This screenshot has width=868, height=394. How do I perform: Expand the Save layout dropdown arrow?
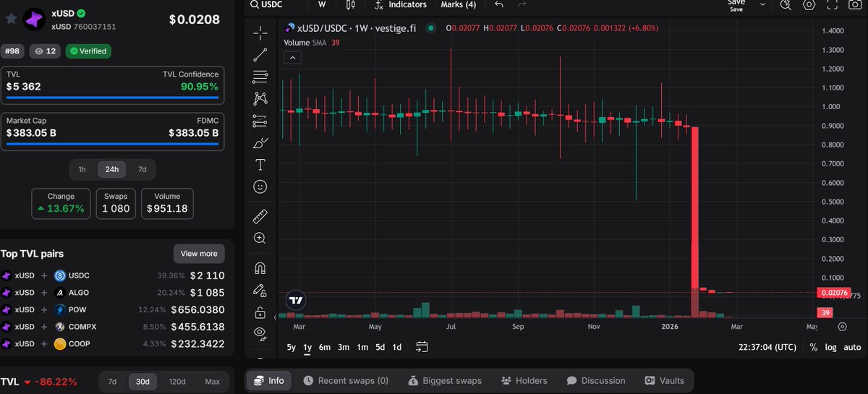[762, 4]
